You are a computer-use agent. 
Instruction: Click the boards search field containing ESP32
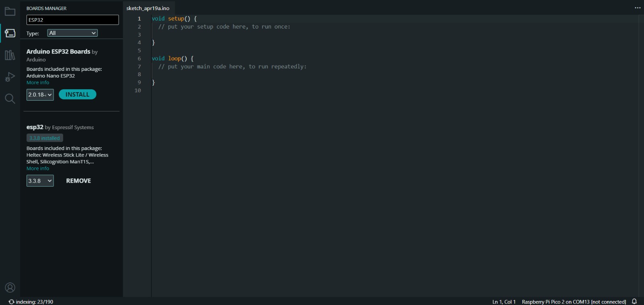pyautogui.click(x=72, y=20)
